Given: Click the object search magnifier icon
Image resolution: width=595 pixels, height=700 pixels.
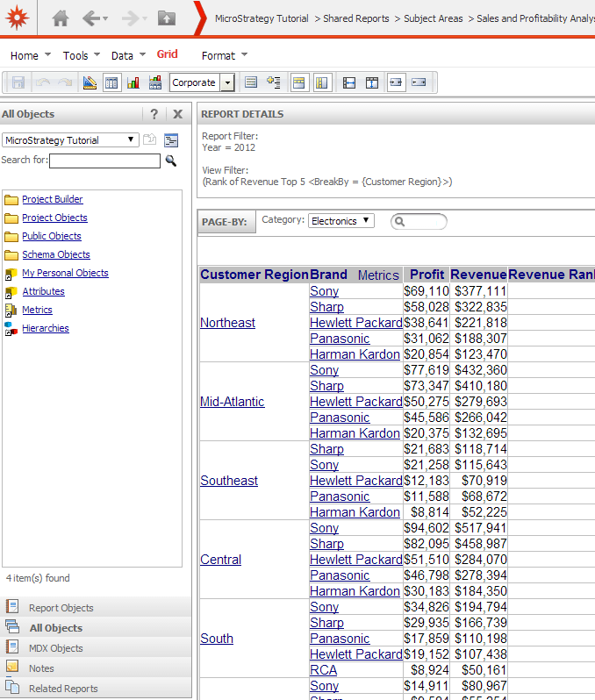Looking at the screenshot, I should [x=171, y=161].
